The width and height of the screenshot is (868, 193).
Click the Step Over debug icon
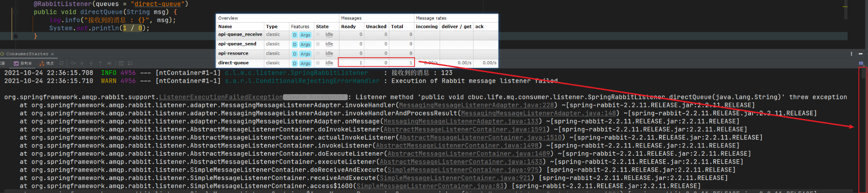[x=73, y=63]
